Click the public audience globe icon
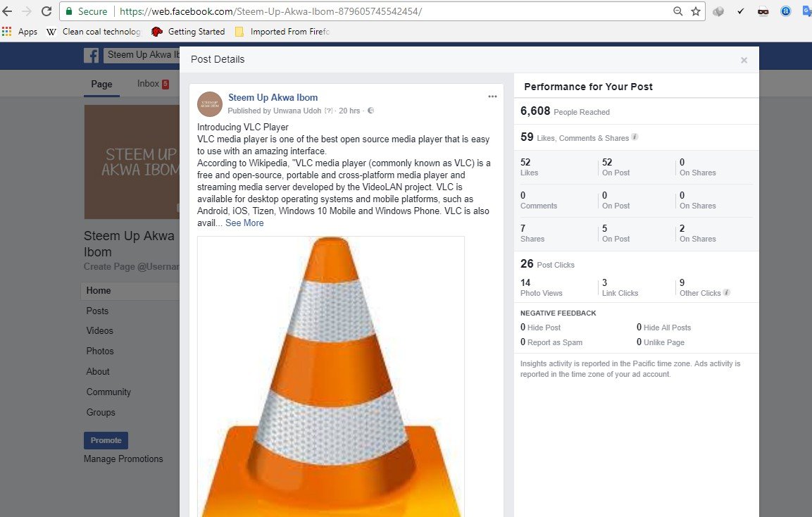The image size is (812, 517). point(370,111)
